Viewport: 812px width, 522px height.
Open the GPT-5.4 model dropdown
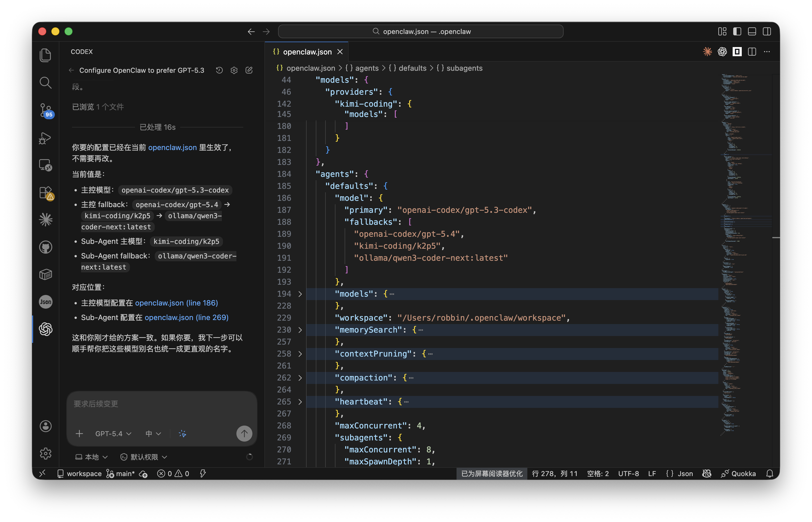point(113,434)
